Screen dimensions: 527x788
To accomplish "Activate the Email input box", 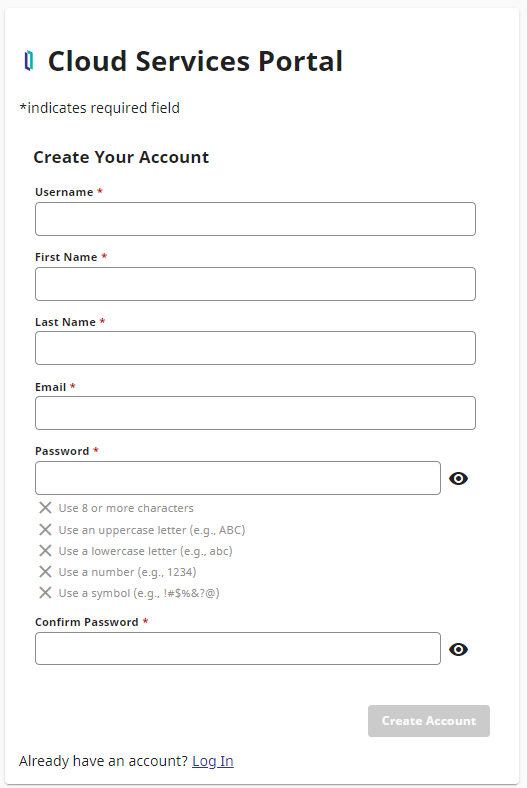I will (x=255, y=413).
